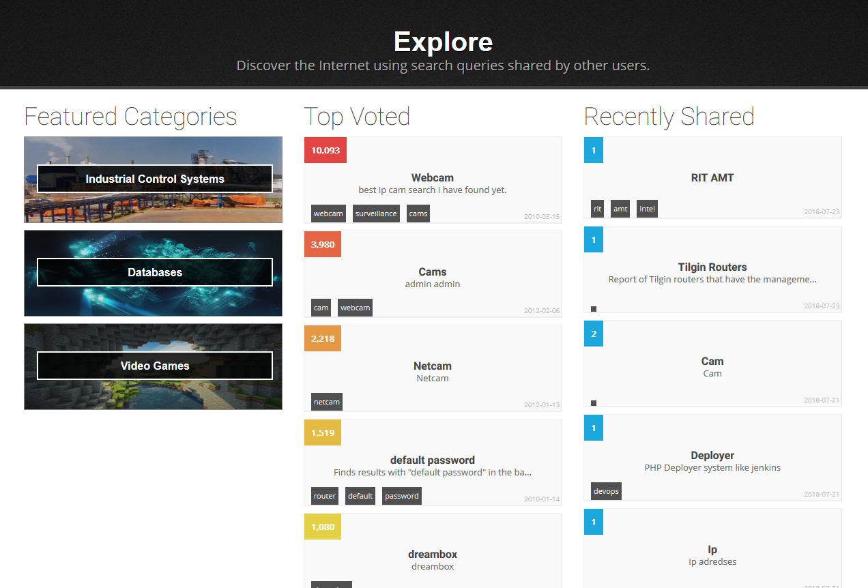The height and width of the screenshot is (588, 868).
Task: Click the vote count 2 on Cam
Action: [x=594, y=334]
